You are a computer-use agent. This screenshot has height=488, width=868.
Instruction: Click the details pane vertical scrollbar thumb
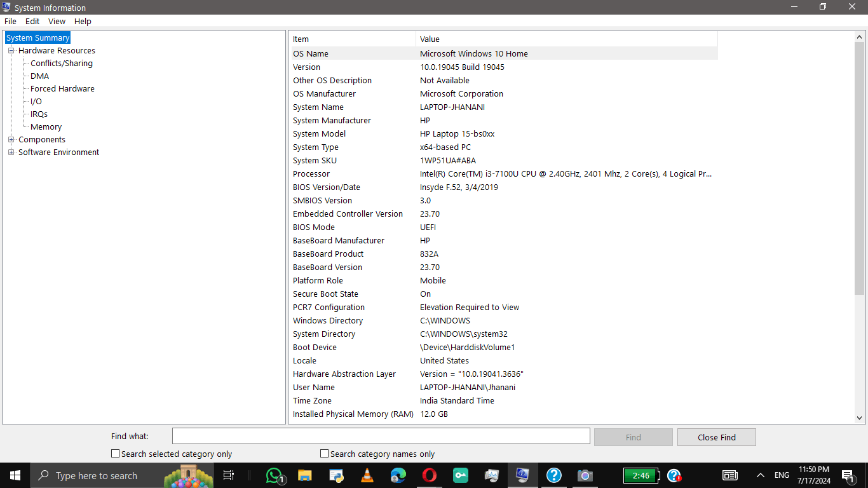[x=859, y=168]
